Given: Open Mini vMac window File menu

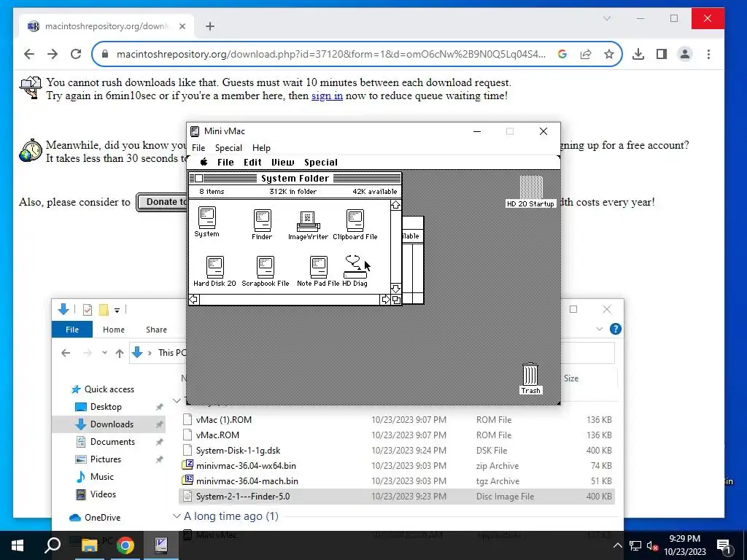Looking at the screenshot, I should point(198,147).
